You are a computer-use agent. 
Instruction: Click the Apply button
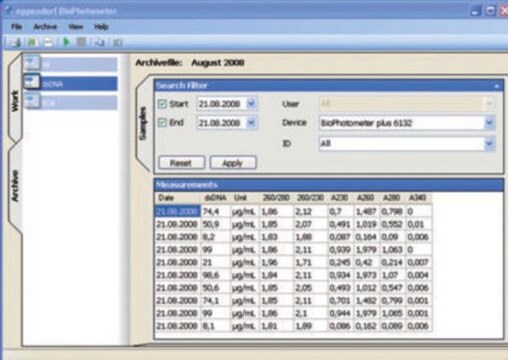pyautogui.click(x=233, y=163)
